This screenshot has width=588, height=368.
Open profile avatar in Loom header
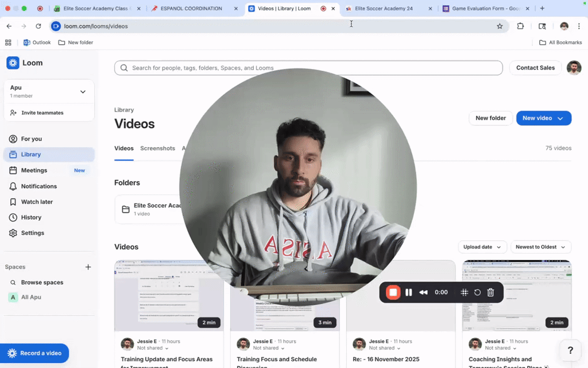pos(574,68)
